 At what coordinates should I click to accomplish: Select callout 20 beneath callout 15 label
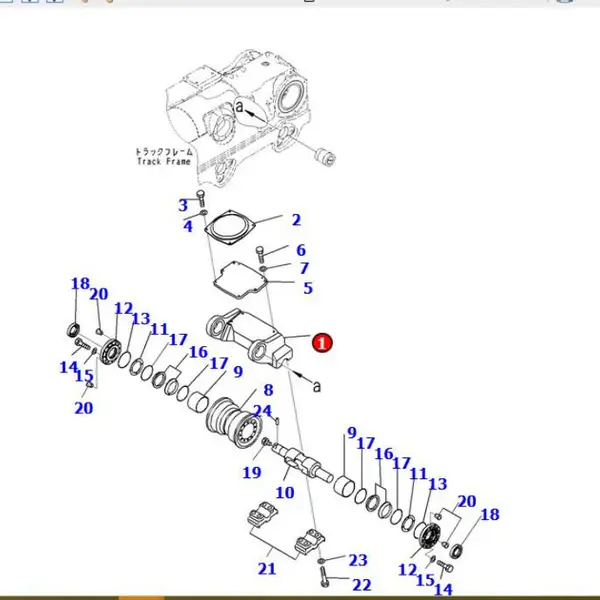click(84, 408)
